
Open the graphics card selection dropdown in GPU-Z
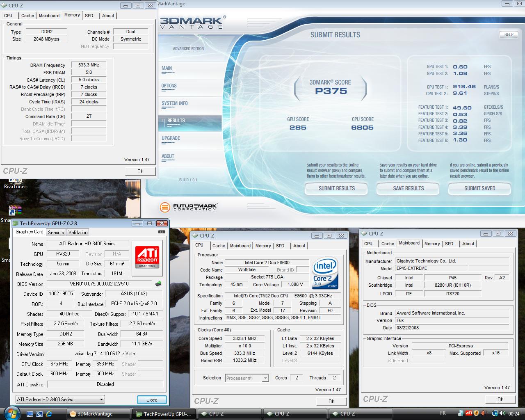pos(60,399)
